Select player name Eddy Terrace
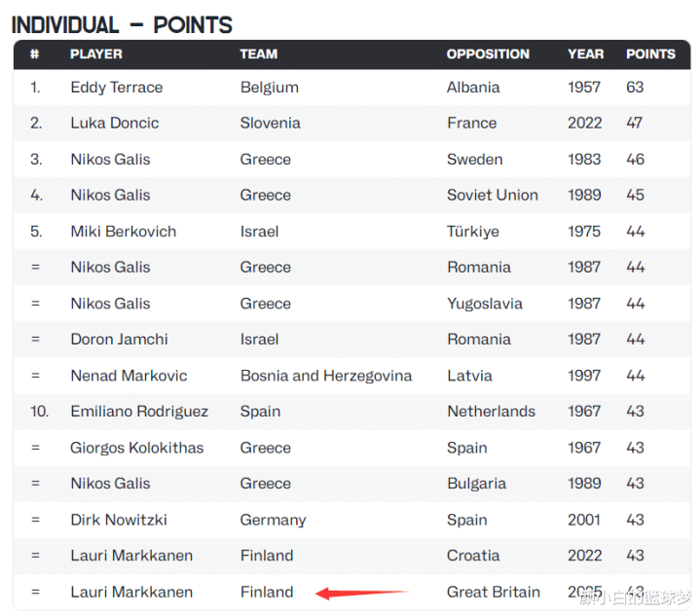The height and width of the screenshot is (615, 700). [x=116, y=88]
